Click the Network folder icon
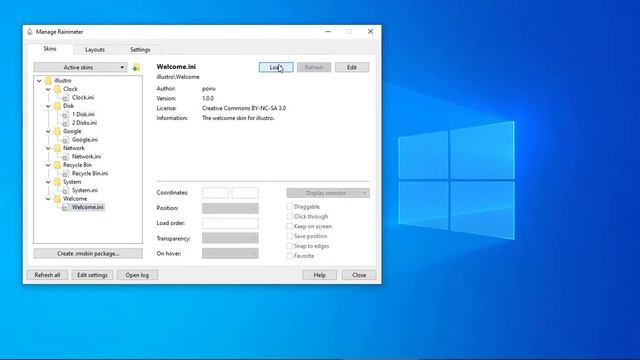This screenshot has width=640, height=360. (x=58, y=148)
